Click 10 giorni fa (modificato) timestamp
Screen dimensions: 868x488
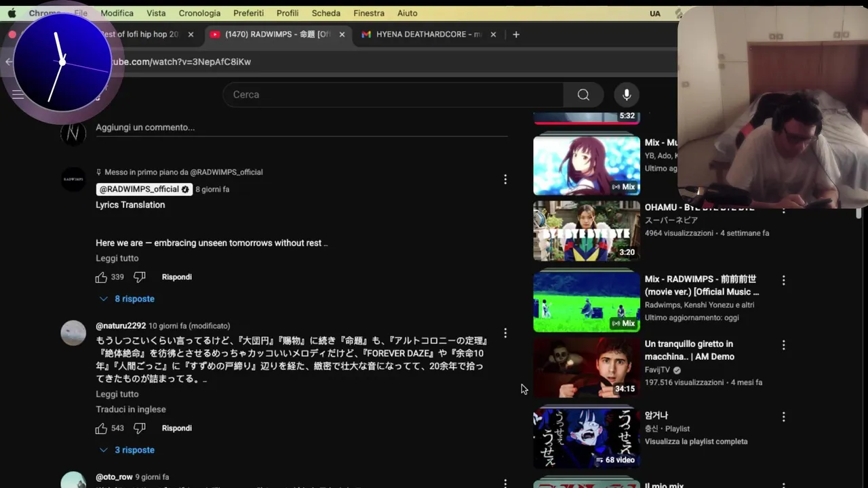(189, 326)
